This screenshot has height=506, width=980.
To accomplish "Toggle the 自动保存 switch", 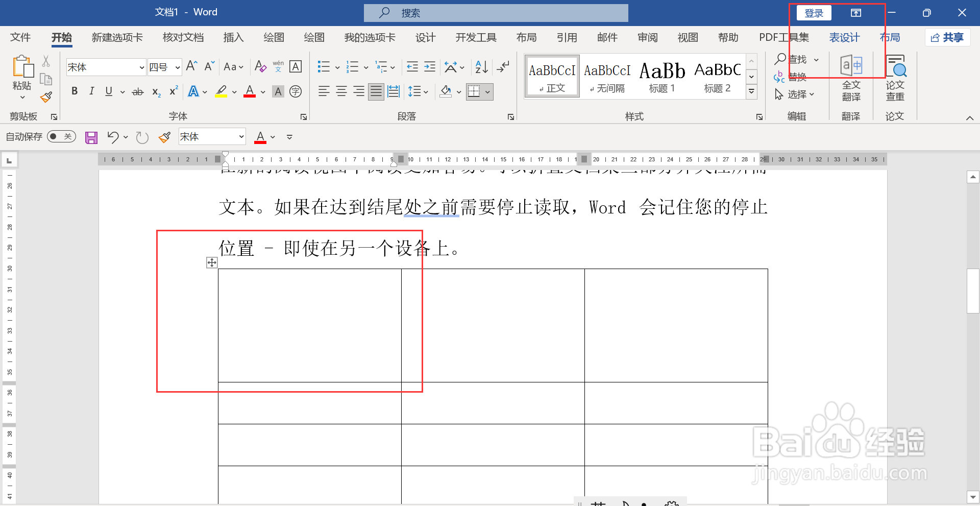I will (x=61, y=136).
